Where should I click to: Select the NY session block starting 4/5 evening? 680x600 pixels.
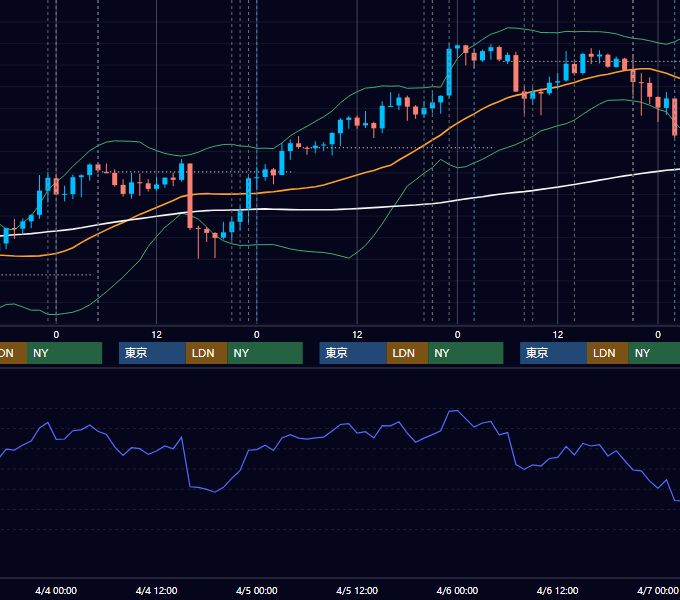coord(465,353)
